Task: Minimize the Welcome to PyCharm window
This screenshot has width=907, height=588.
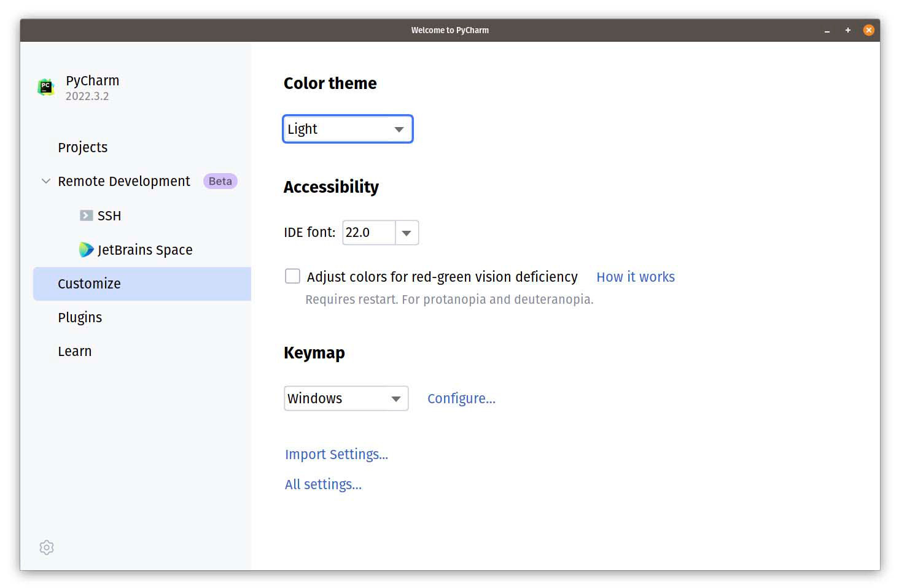Action: (827, 30)
